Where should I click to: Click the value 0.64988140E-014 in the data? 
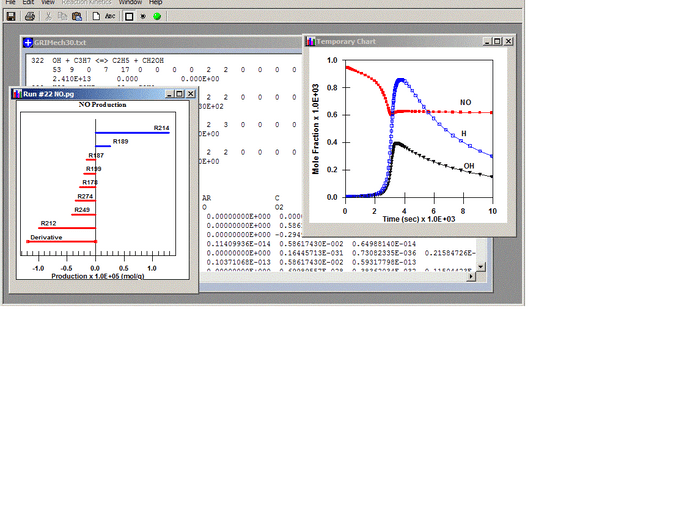384,244
